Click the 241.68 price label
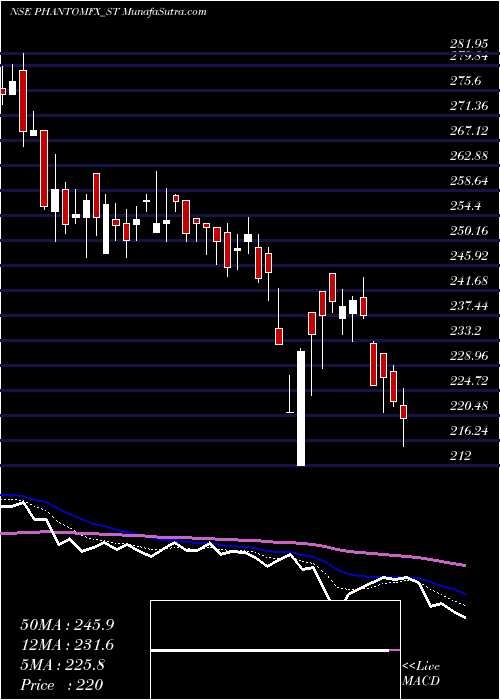Screen dimensions: 500x700 468,281
